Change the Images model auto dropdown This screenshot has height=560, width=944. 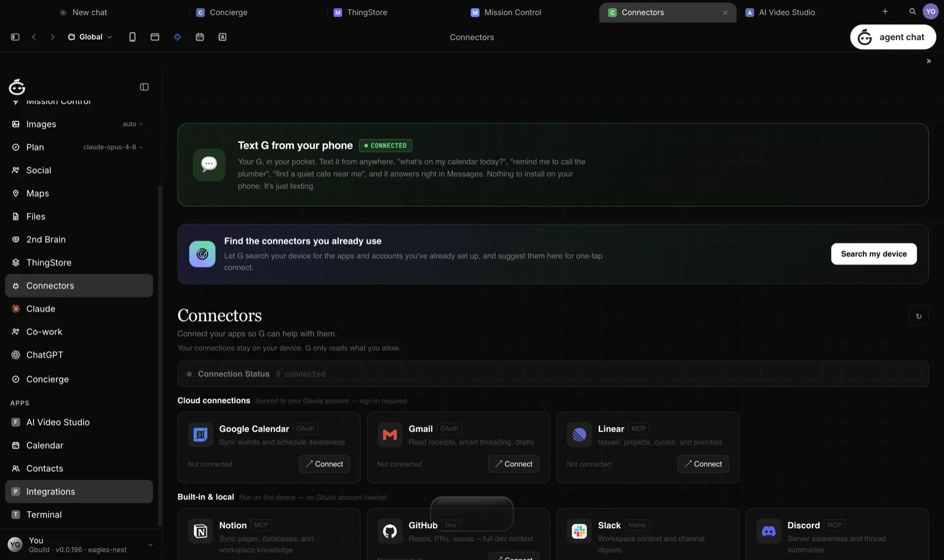coord(133,124)
